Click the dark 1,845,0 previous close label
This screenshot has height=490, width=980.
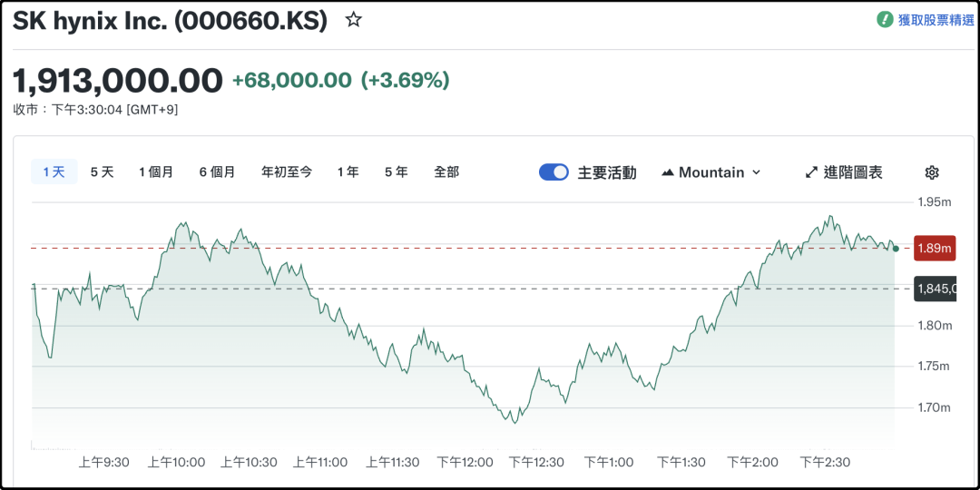click(935, 289)
